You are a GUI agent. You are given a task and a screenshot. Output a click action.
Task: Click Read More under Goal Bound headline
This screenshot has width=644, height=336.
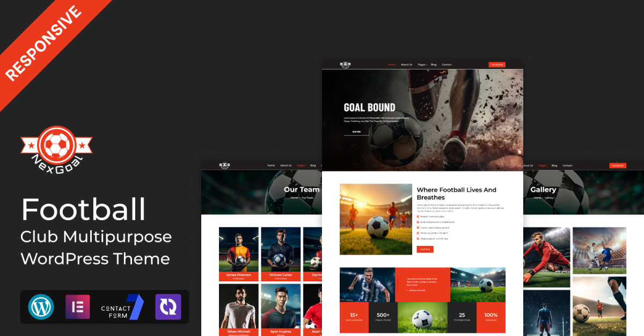(356, 131)
